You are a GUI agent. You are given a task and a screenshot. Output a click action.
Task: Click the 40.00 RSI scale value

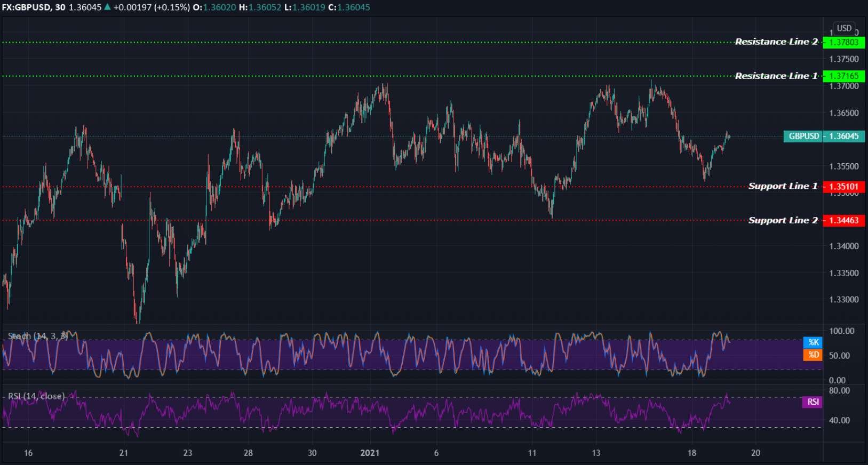tap(839, 420)
